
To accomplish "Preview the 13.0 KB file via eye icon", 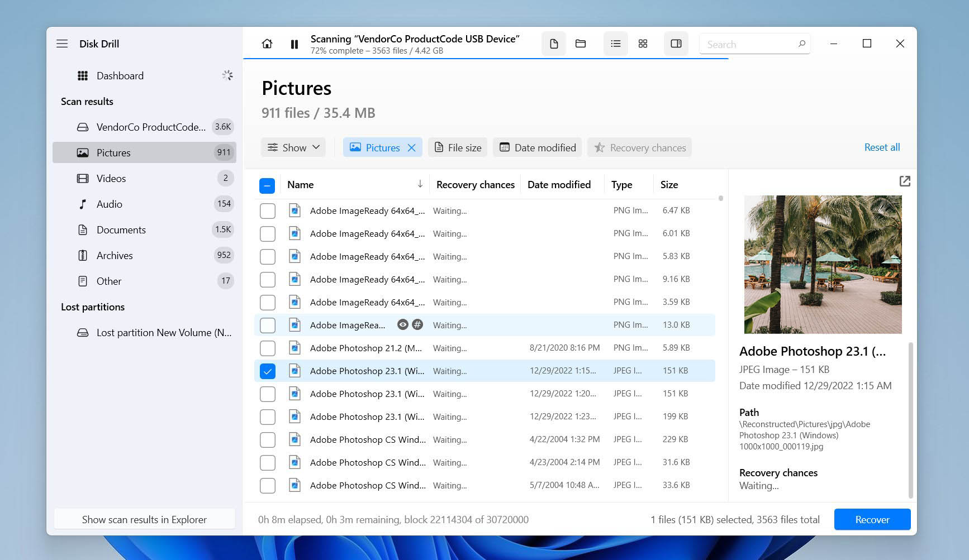I will pos(402,324).
